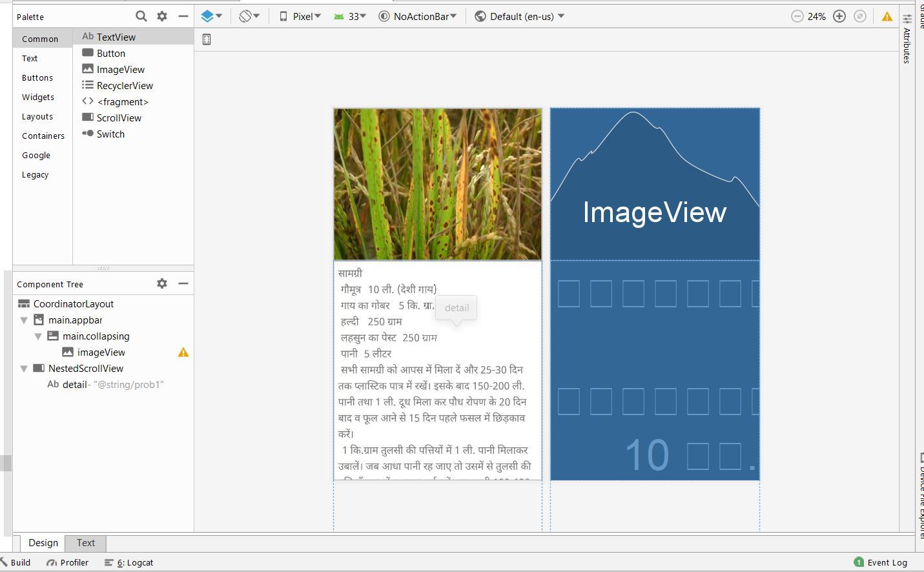Viewport: 924px width, 572px height.
Task: Hide the Palette panel
Action: [x=183, y=16]
